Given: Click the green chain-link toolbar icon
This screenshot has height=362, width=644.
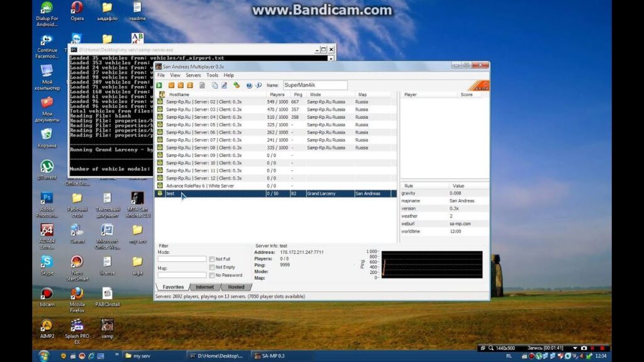Looking at the screenshot, I should (236, 85).
